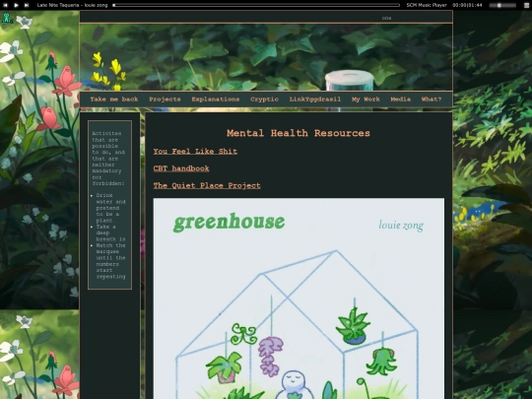Click the track title 'Late Nite Taqueria - louie zong'
532x399 pixels.
72,5
